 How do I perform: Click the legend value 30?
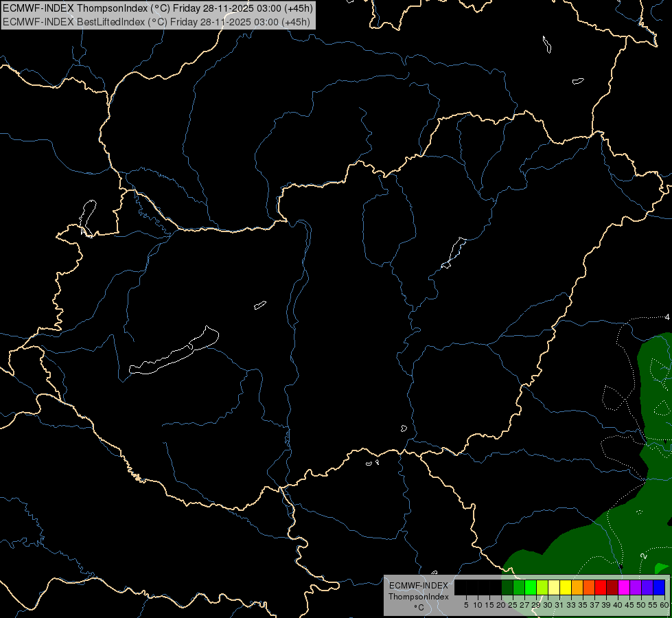pos(548,605)
